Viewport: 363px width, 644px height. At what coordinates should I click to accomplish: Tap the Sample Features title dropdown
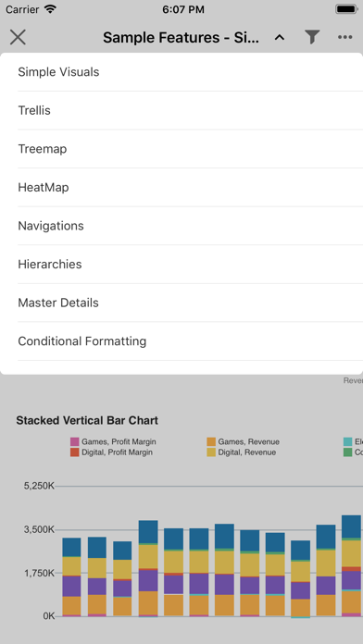click(181, 37)
